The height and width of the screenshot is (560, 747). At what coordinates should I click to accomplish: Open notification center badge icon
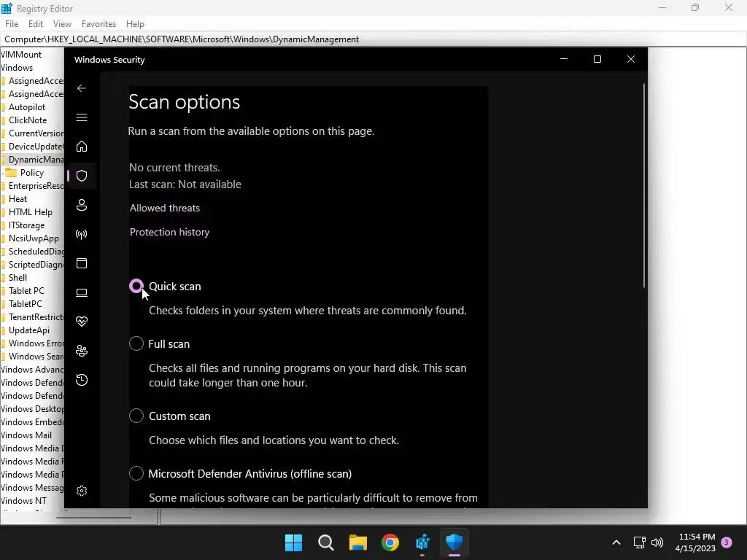[x=727, y=542]
